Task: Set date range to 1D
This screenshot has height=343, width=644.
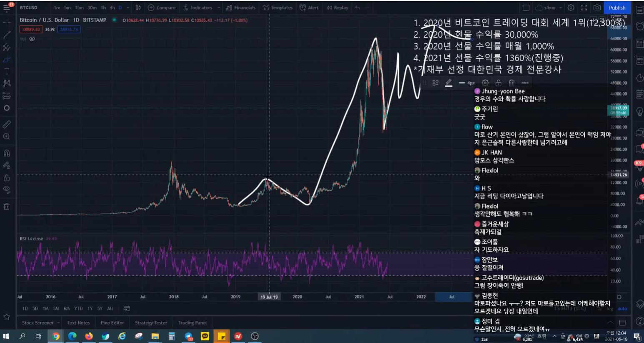Action: (25, 308)
